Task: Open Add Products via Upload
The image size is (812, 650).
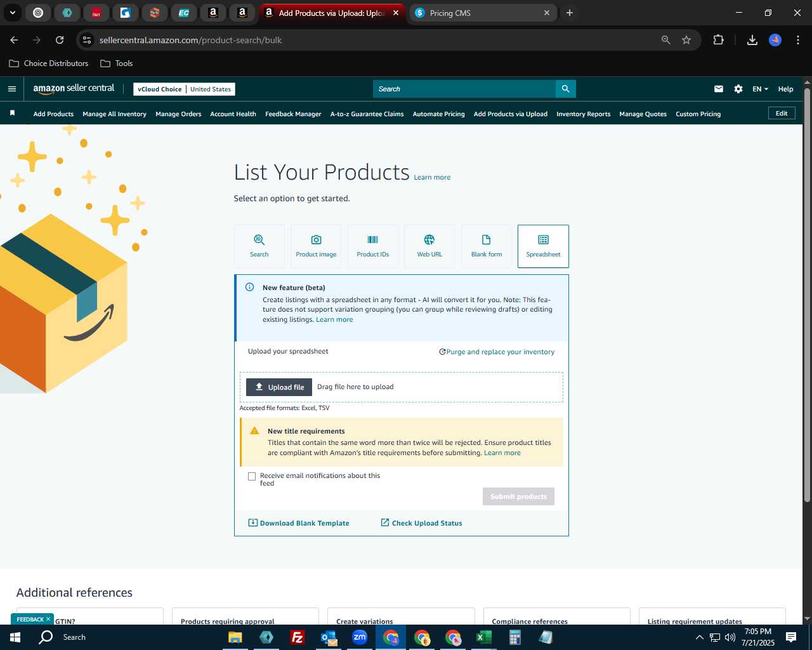Action: point(511,114)
